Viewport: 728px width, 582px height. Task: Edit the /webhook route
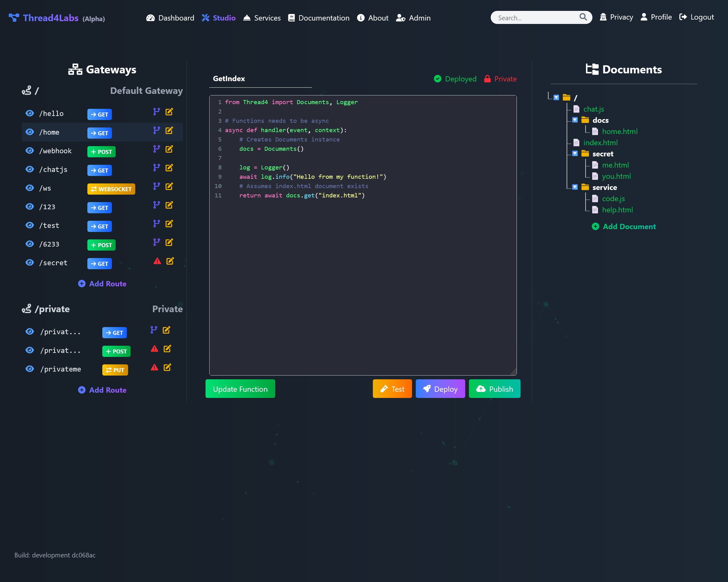coord(169,149)
